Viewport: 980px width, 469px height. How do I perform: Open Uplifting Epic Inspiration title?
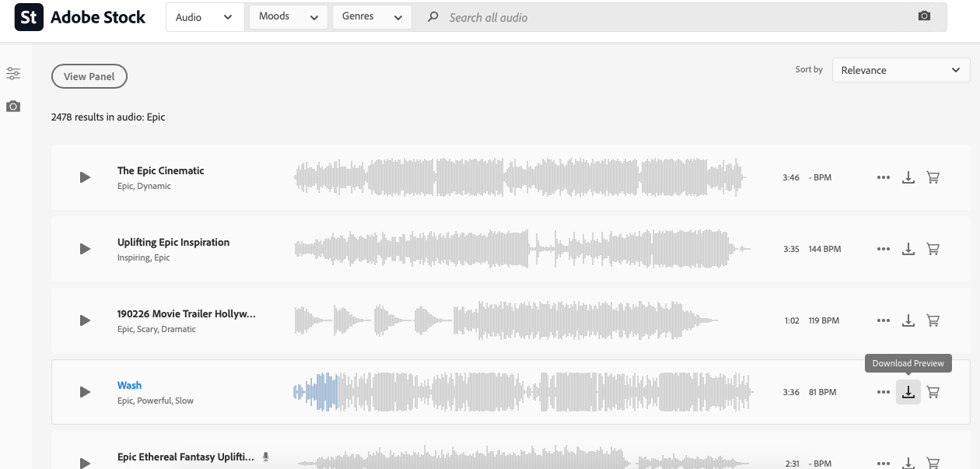(173, 242)
